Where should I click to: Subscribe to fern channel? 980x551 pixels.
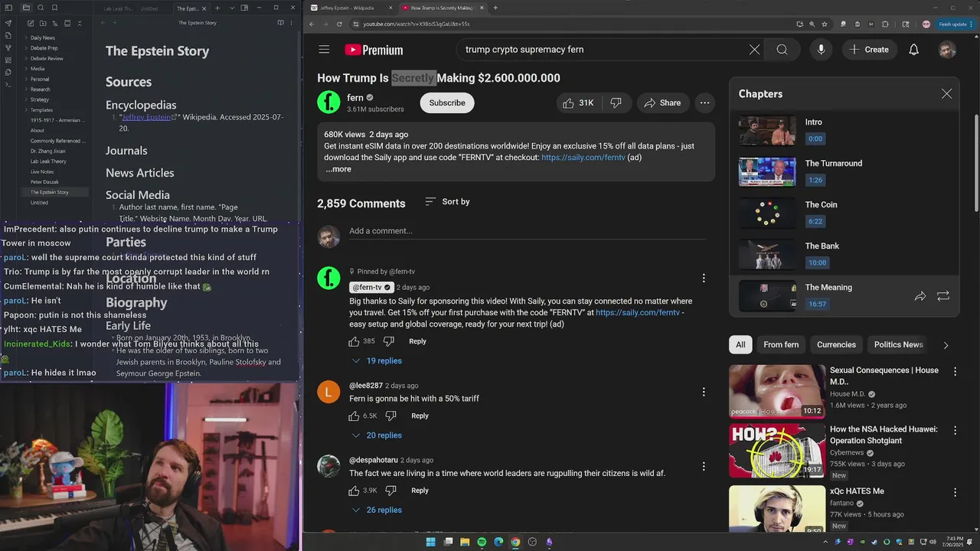447,103
